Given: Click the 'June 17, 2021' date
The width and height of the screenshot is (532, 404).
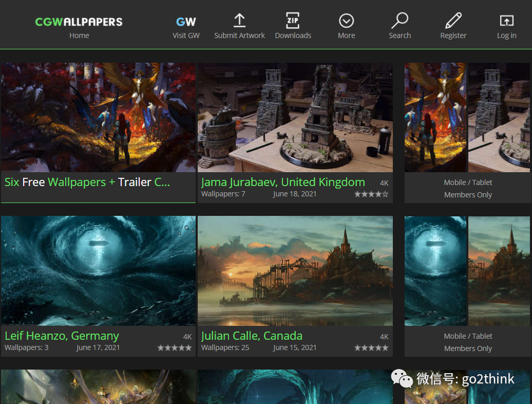Looking at the screenshot, I should [x=98, y=347].
